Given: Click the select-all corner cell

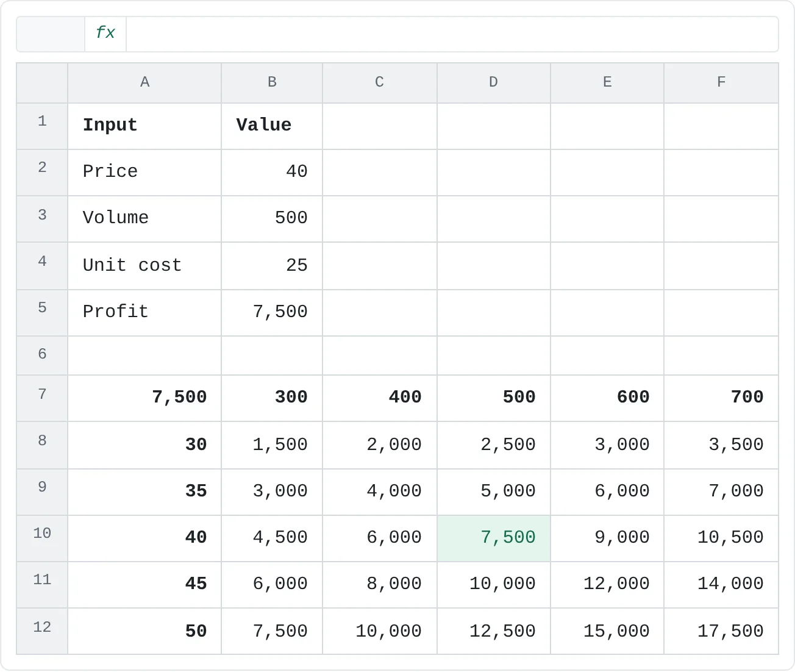Looking at the screenshot, I should pyautogui.click(x=42, y=83).
